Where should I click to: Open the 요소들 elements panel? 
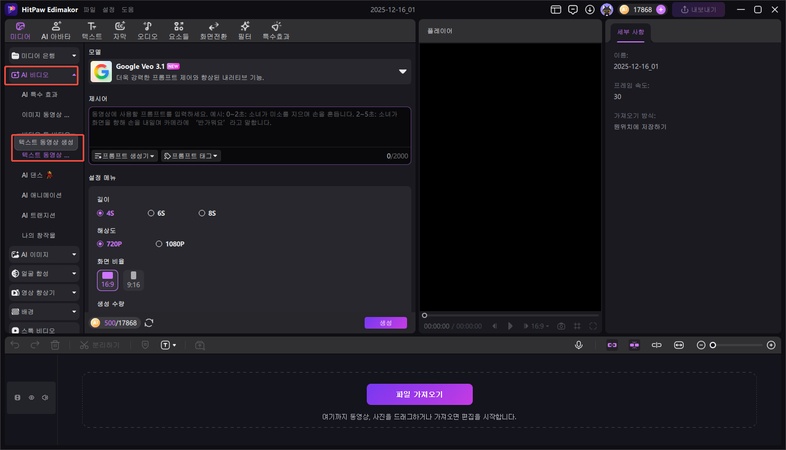[x=178, y=31]
